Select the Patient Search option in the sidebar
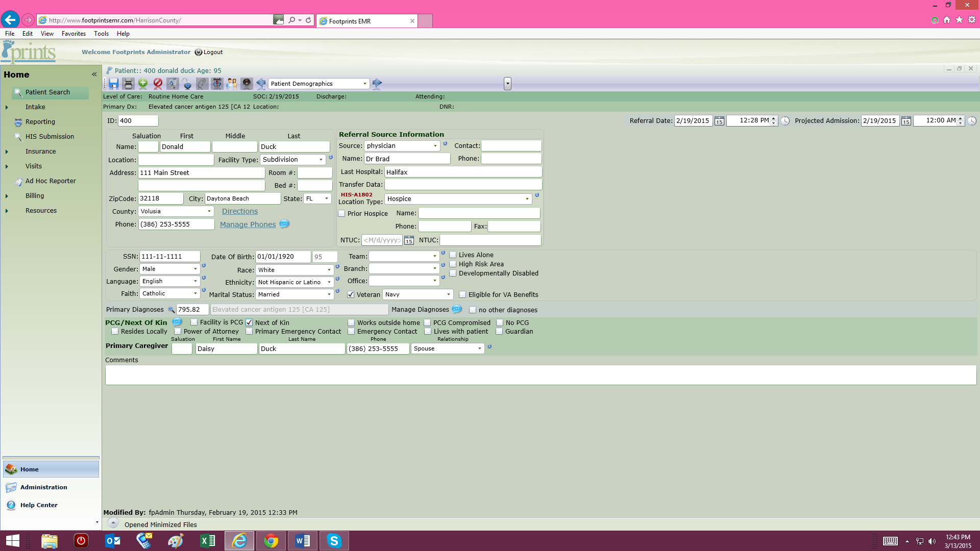This screenshot has height=551, width=980. tap(48, 92)
